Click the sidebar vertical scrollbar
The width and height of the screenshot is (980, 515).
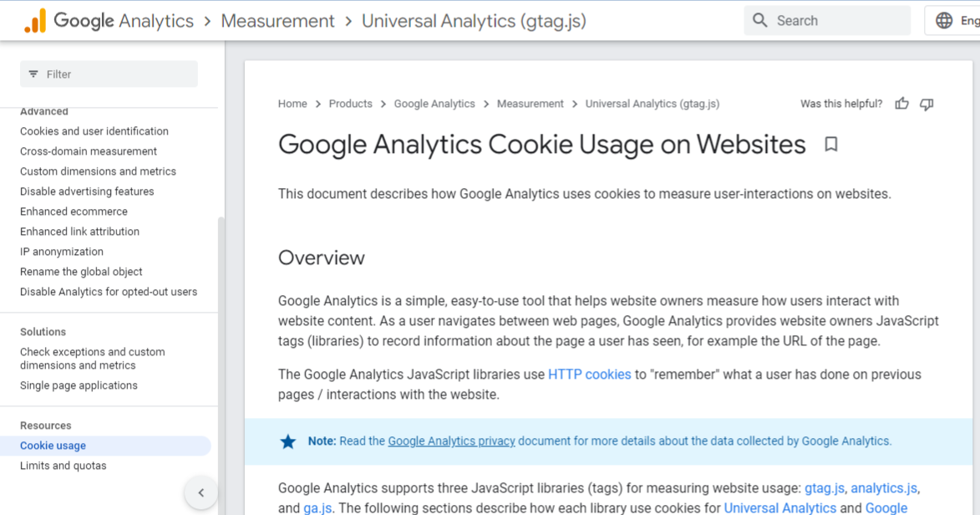221,334
